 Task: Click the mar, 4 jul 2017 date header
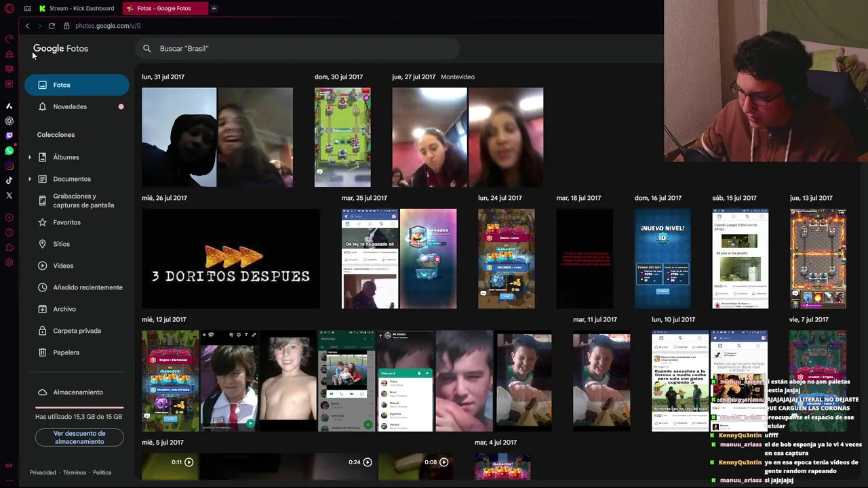tap(496, 442)
